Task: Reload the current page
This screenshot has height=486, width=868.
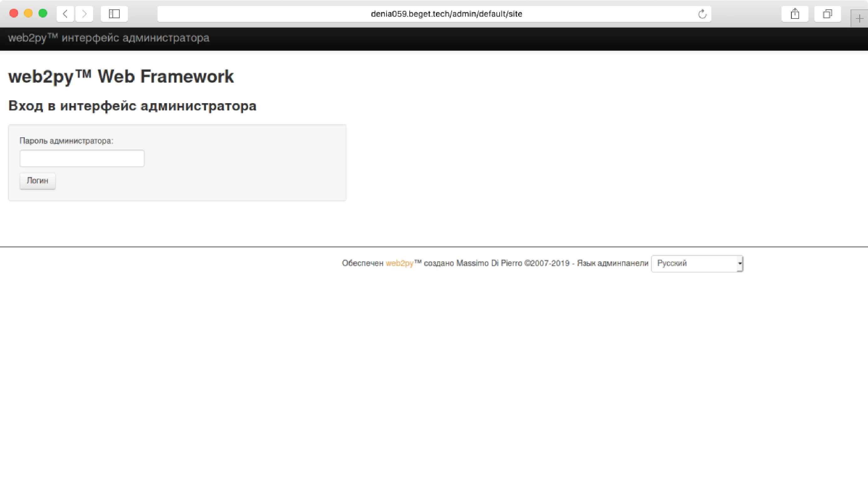Action: tap(702, 14)
